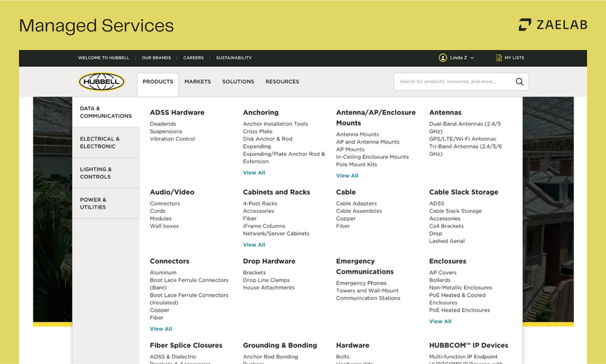Screen dimensions: 606x364
Task: Click View All under Connectors
Action: [x=161, y=329]
